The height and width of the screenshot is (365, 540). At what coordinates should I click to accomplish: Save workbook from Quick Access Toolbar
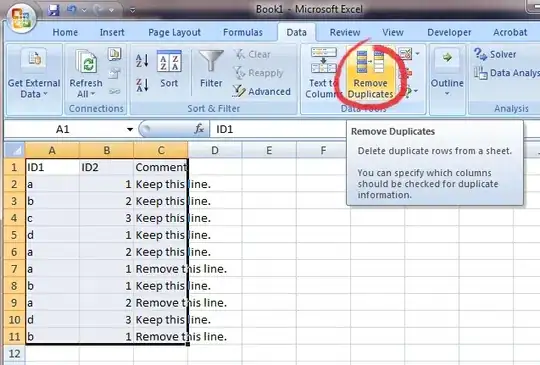click(x=53, y=10)
